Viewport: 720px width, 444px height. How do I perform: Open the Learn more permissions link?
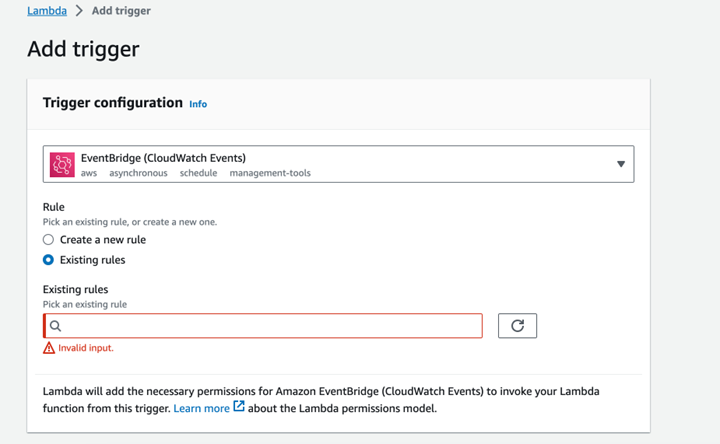(x=201, y=408)
